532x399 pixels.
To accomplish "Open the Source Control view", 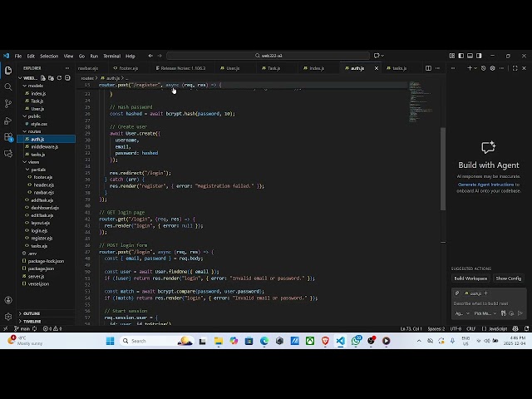I will point(8,103).
